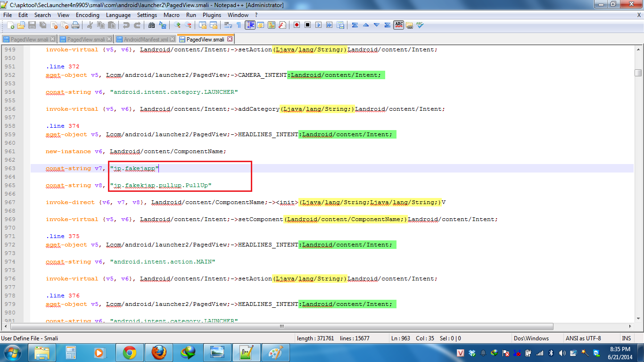Cut selection with scissors icon

pos(90,25)
